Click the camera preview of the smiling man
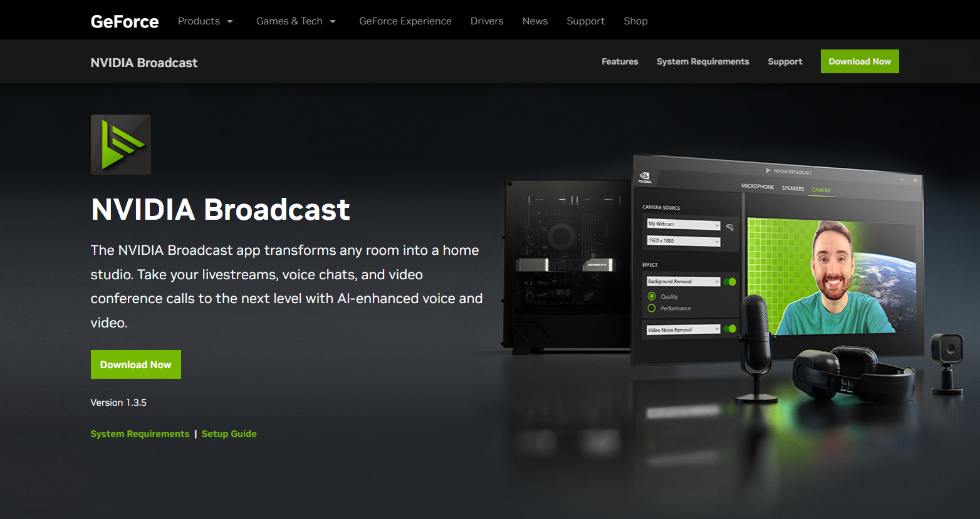This screenshot has height=519, width=980. (x=832, y=276)
